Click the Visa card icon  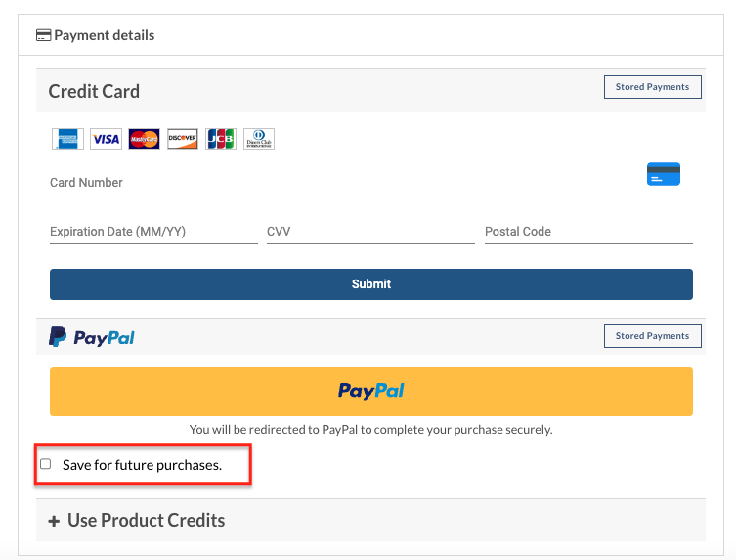(x=106, y=139)
